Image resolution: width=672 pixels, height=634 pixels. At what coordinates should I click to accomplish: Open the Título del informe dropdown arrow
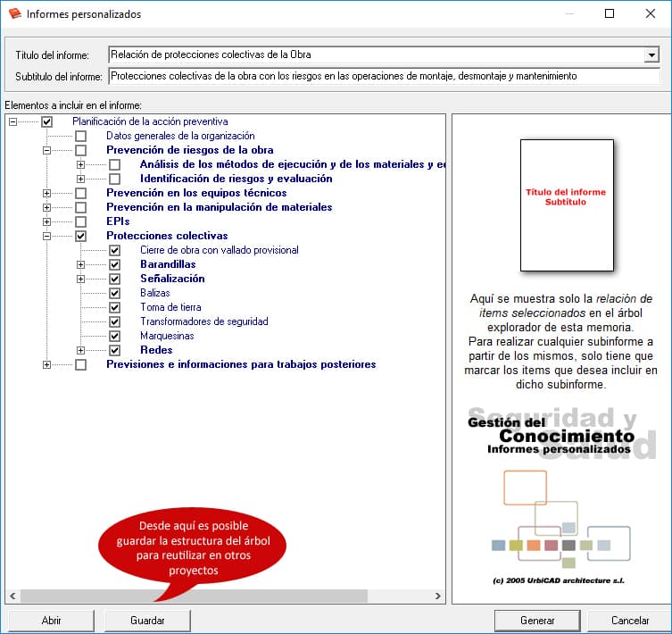click(651, 54)
